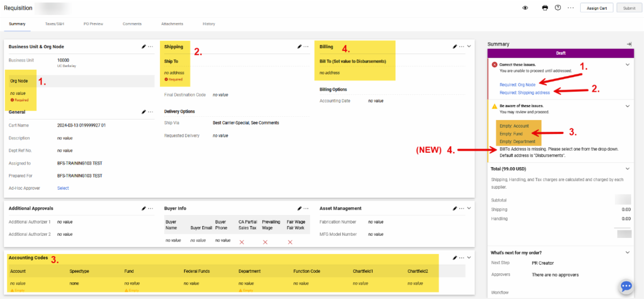644x299 pixels.
Task: Switch to the Taxes/S&H tab
Action: pos(54,24)
